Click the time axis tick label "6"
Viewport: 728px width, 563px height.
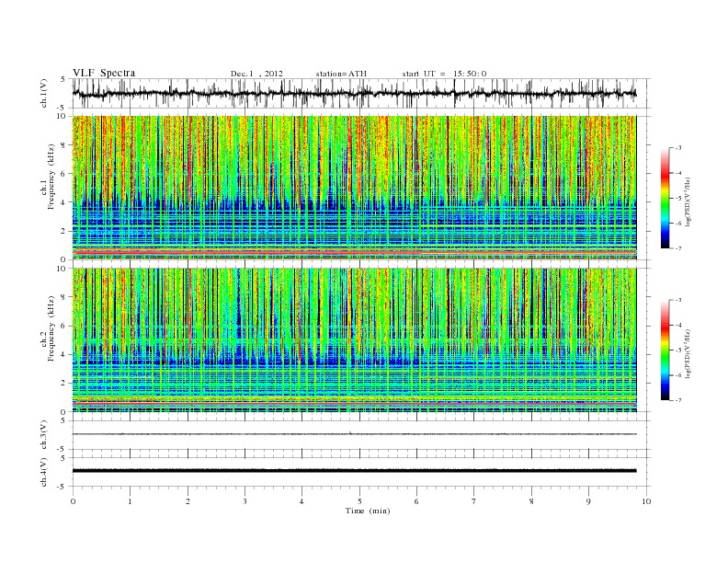point(416,501)
